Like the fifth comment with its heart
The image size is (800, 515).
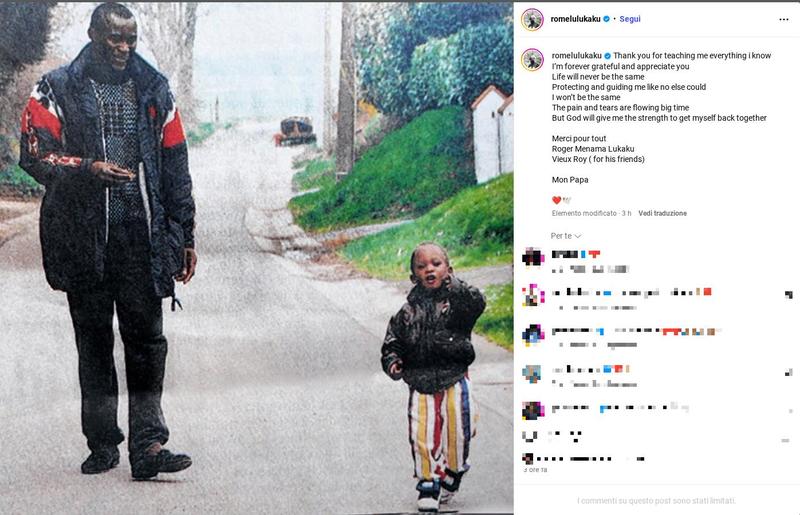tap(790, 411)
